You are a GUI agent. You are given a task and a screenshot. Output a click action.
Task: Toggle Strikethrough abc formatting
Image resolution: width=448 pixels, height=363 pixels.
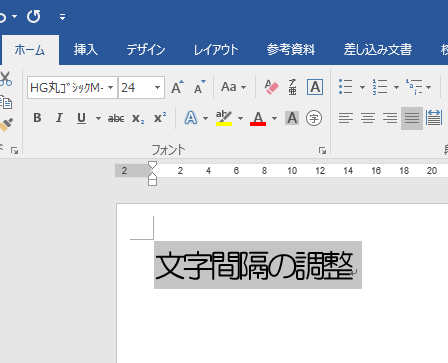(116, 118)
